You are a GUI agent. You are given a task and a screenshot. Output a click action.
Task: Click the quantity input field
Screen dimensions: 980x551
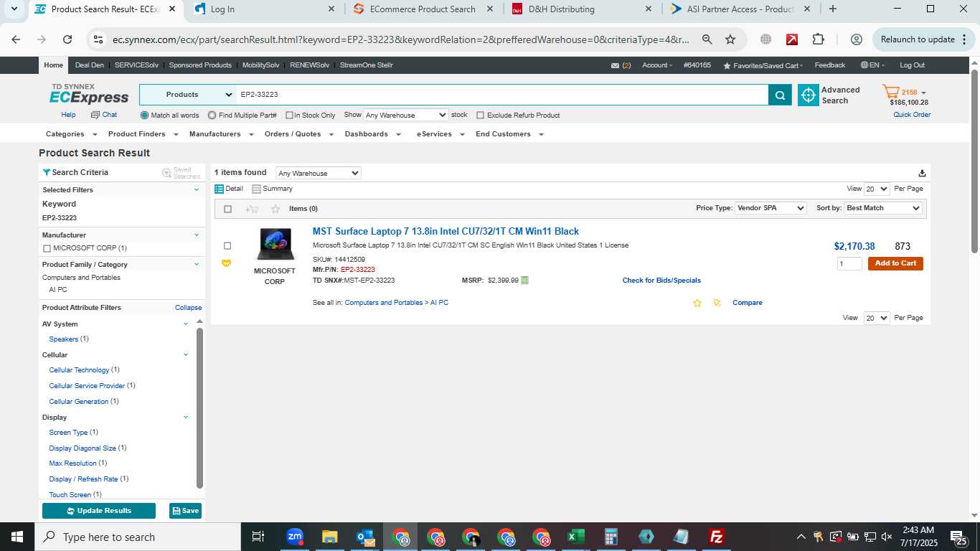[x=849, y=263]
